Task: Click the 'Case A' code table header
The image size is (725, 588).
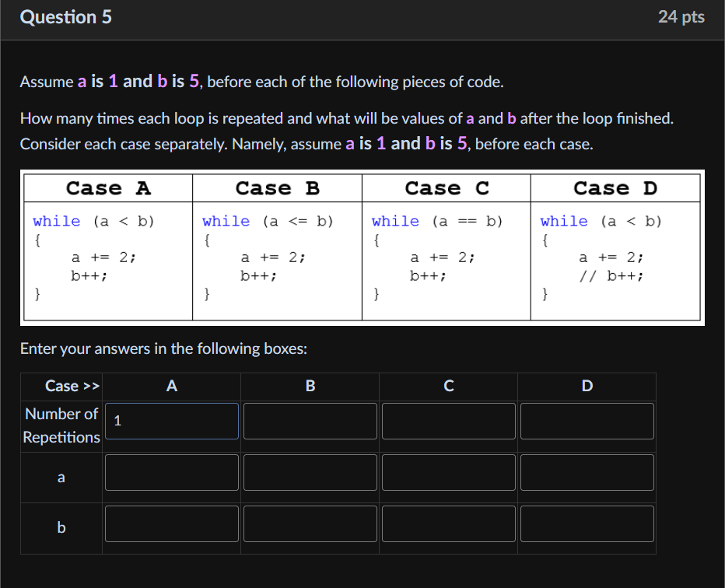Action: click(108, 188)
